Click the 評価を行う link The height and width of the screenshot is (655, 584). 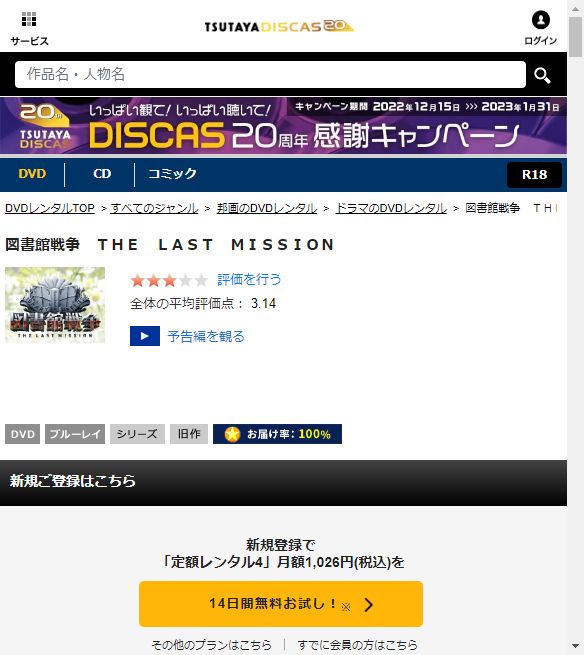tap(249, 279)
